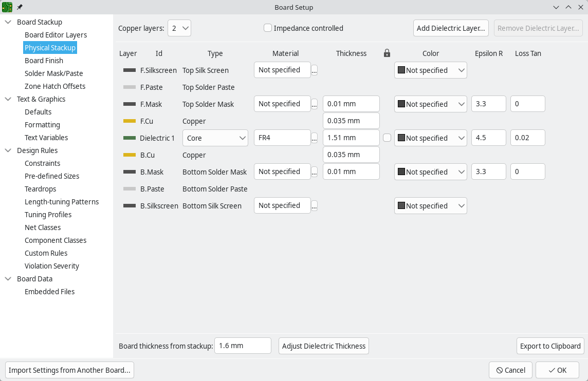Open the F.Mask color dropdown
588x381 pixels.
pyautogui.click(x=430, y=104)
